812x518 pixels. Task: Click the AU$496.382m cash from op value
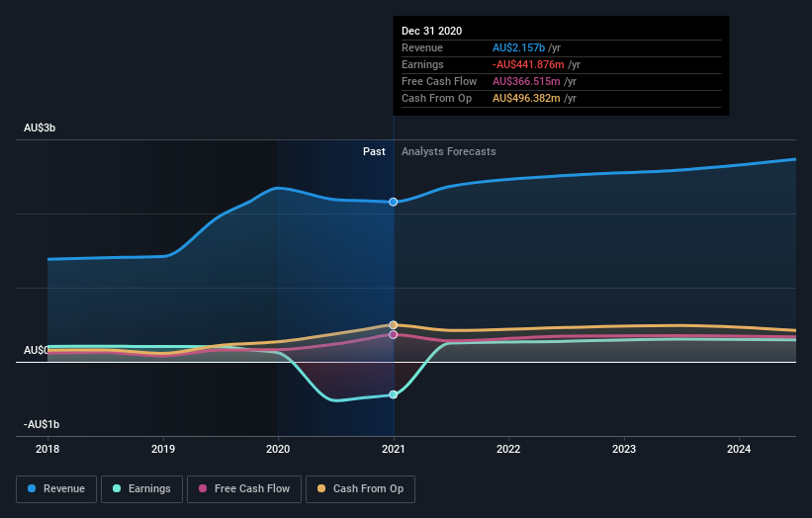coord(526,98)
